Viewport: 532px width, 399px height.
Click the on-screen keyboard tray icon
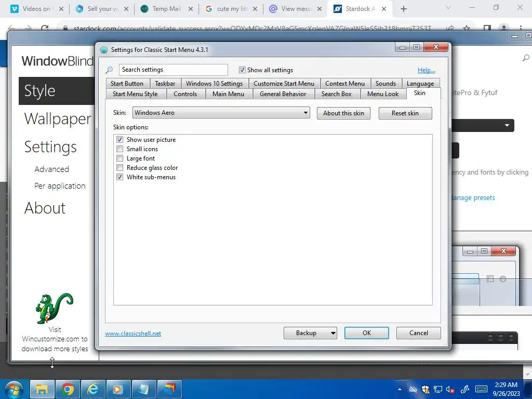pyautogui.click(x=481, y=389)
